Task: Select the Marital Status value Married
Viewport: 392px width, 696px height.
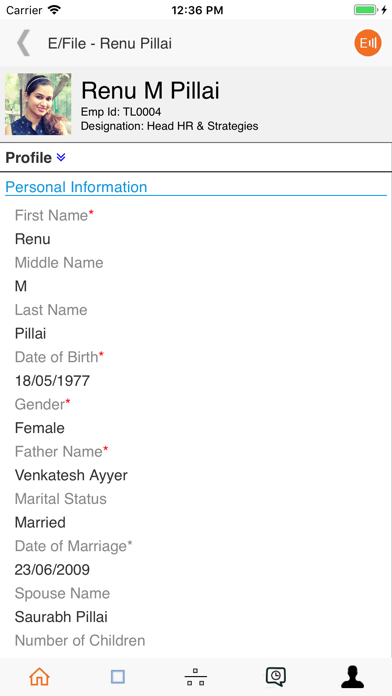Action: click(40, 522)
